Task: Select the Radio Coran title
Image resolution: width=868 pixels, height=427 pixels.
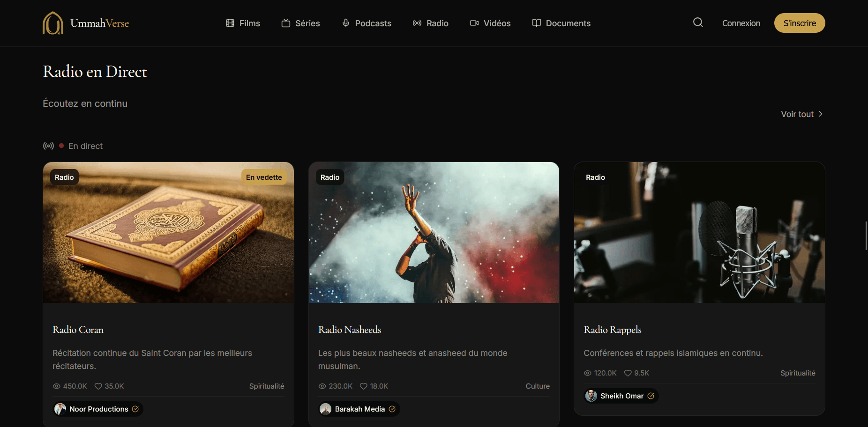Action: (x=78, y=330)
